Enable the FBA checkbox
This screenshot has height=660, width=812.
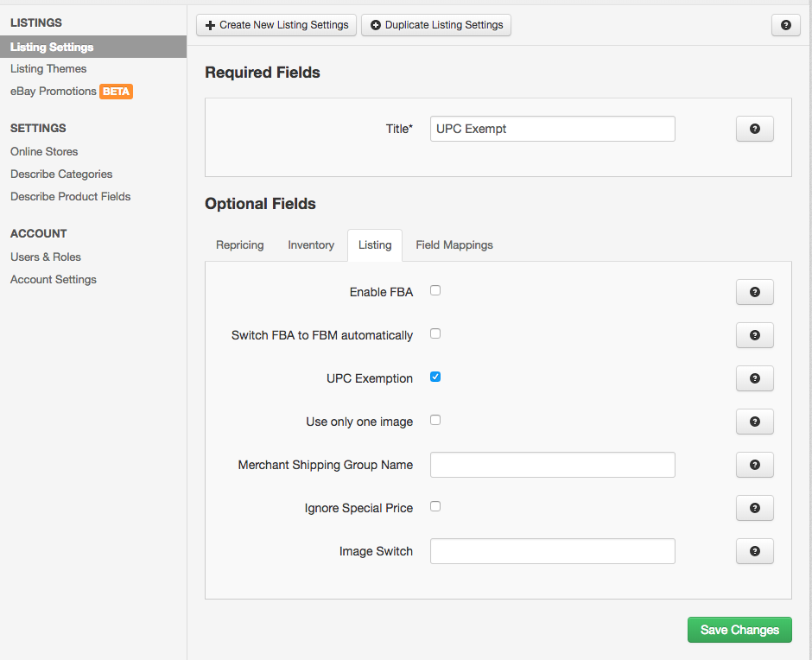coord(435,290)
